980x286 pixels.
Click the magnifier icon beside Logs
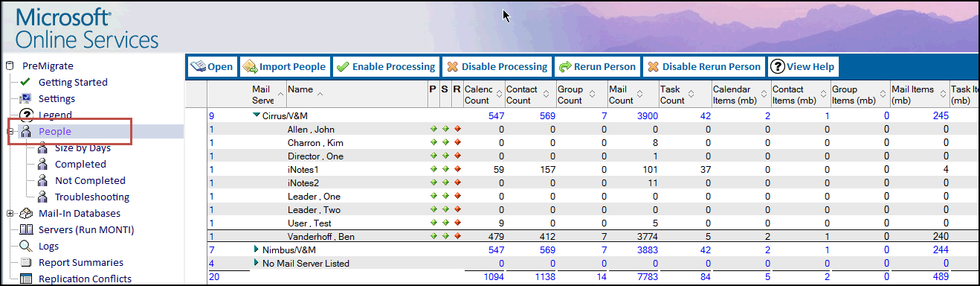point(26,246)
